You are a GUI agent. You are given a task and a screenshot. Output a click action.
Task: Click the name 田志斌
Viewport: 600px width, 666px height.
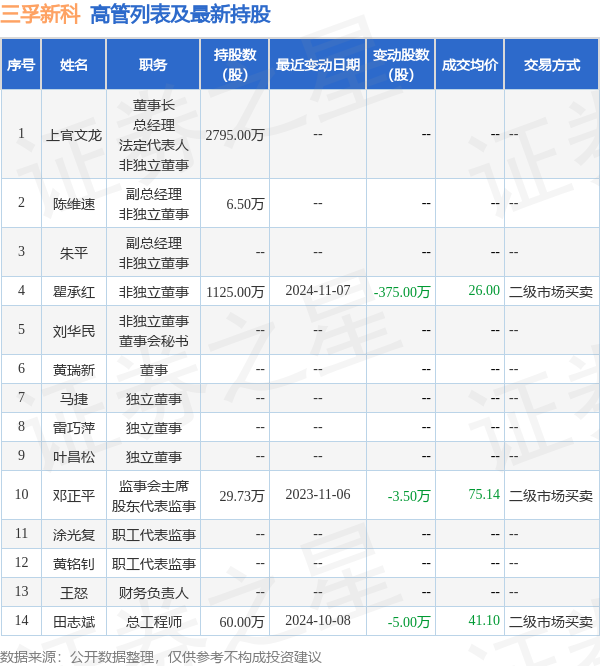(x=74, y=622)
